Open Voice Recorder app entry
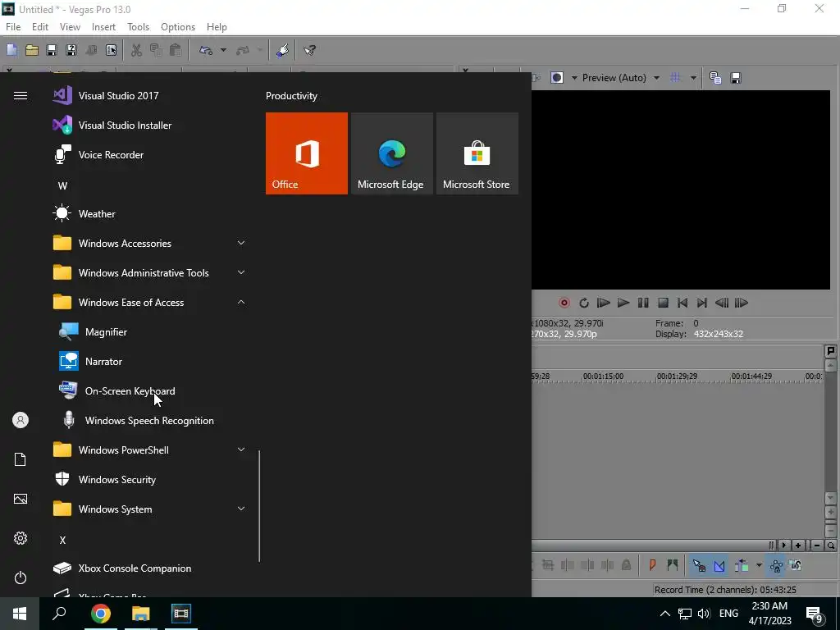This screenshot has width=840, height=630. 150,155
